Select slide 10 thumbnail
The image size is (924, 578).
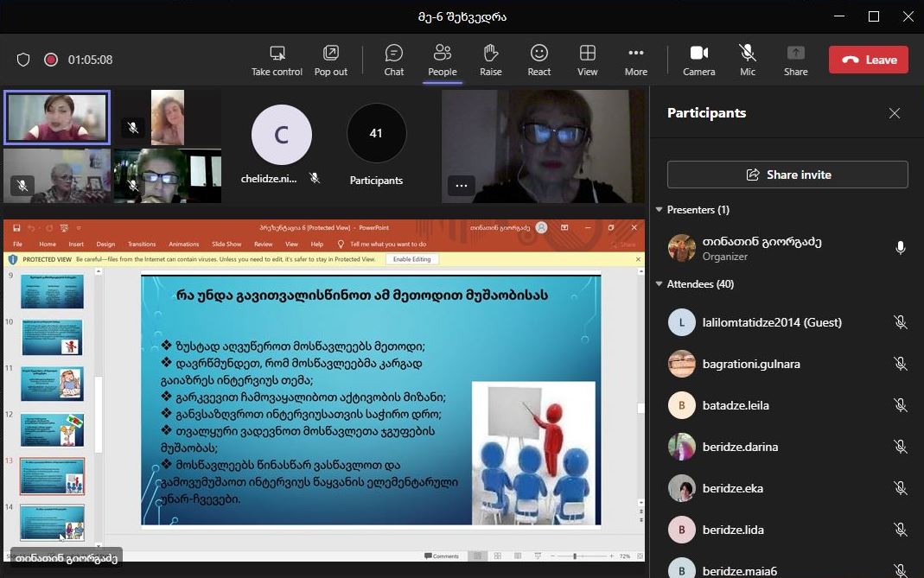pos(52,337)
